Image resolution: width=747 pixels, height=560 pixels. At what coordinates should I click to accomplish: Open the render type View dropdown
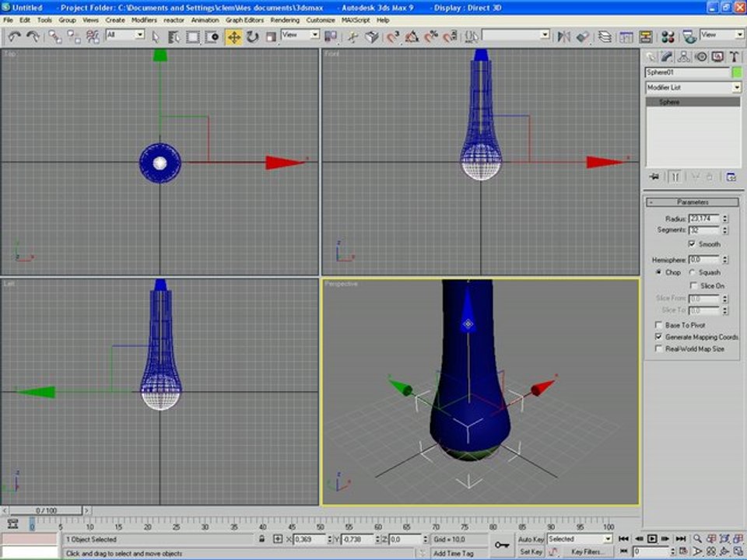click(739, 34)
